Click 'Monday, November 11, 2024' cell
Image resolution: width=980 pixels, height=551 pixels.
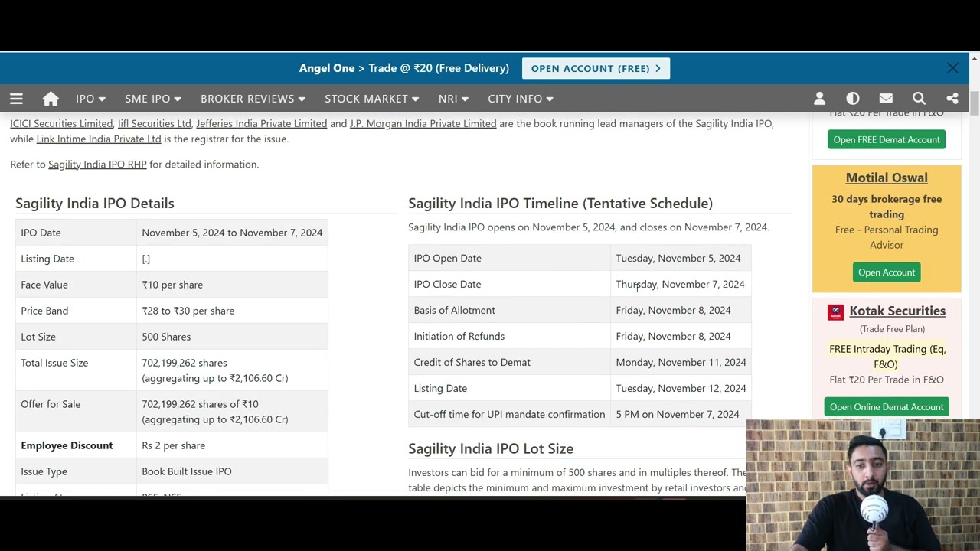point(681,362)
